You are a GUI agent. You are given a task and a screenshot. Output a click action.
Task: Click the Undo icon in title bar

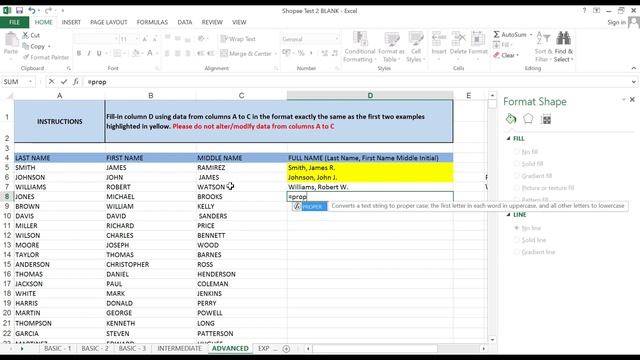31,10
